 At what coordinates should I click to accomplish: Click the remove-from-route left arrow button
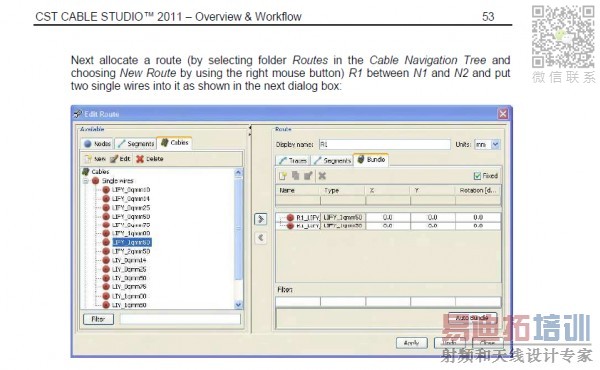tap(260, 238)
